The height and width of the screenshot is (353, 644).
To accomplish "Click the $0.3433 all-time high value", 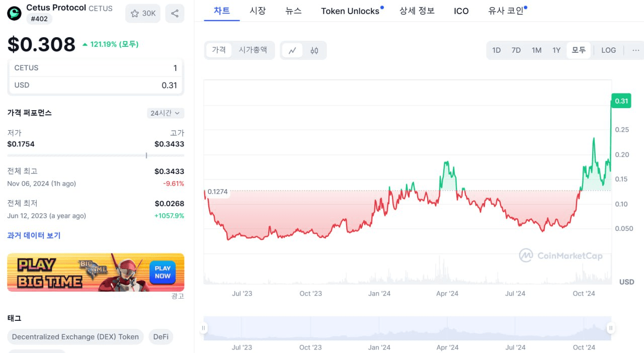I will coord(169,171).
